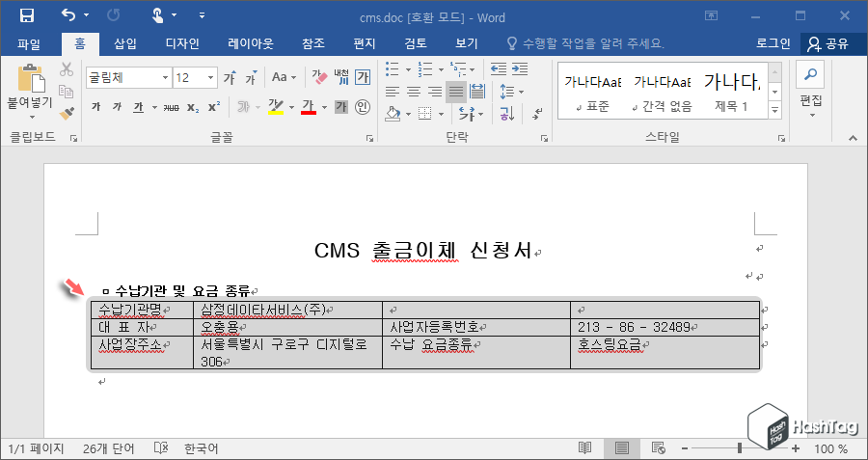Screen dimensions: 868x460
Task: Open the 굴림체 font name dropdown
Action: (166, 78)
